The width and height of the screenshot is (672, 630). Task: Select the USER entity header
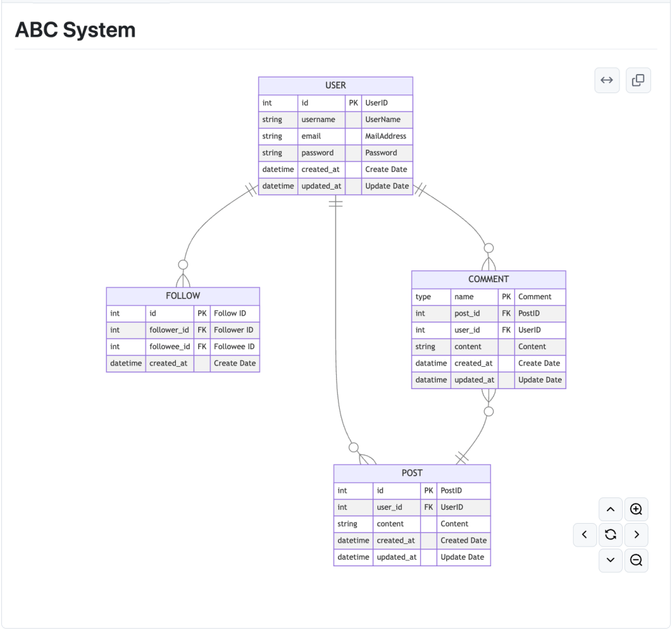pyautogui.click(x=335, y=85)
